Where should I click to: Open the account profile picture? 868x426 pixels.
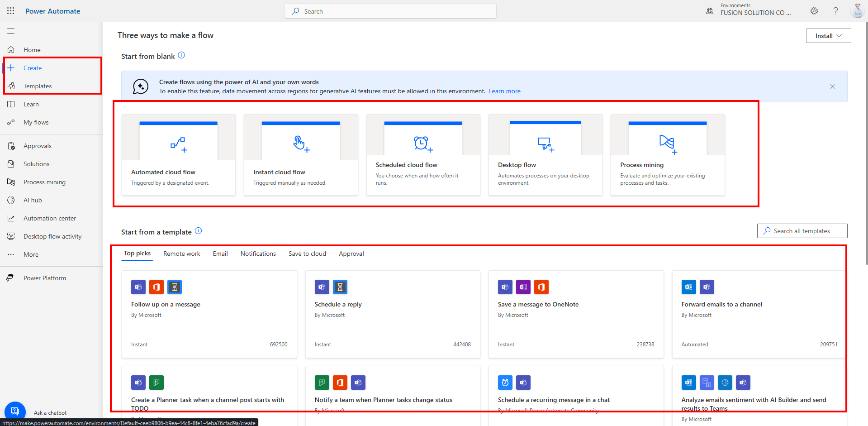tap(857, 11)
